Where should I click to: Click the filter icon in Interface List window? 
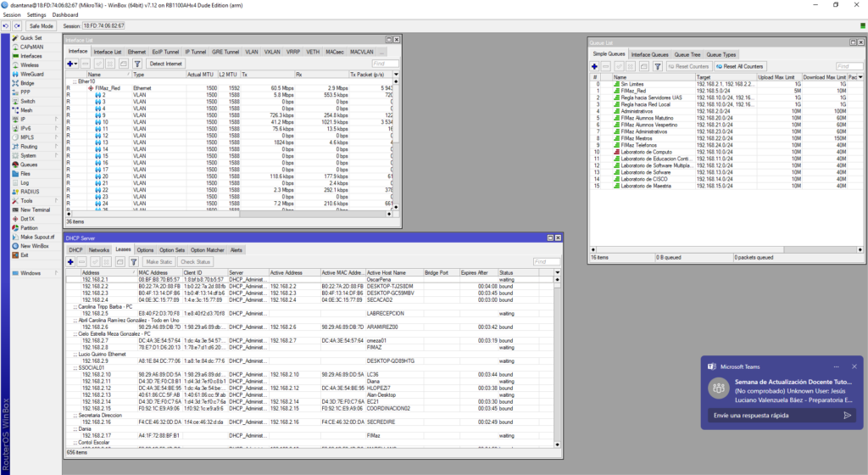click(137, 64)
